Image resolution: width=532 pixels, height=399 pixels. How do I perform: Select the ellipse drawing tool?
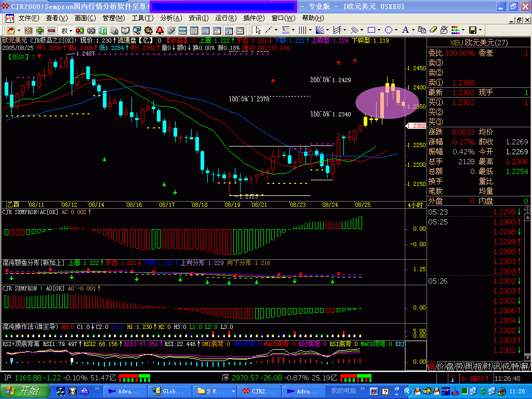(389, 31)
